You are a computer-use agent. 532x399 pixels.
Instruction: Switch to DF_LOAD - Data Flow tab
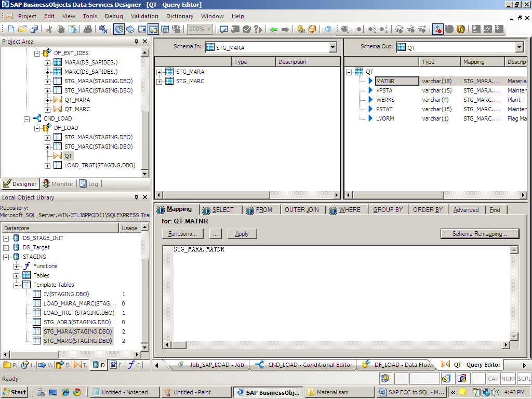coord(397,365)
